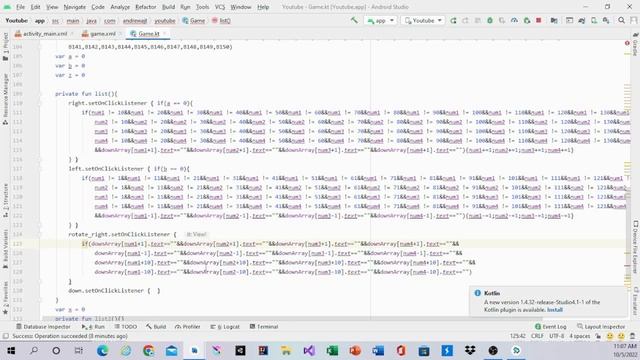Click the Attach Debugger to process icon

[x=527, y=20]
